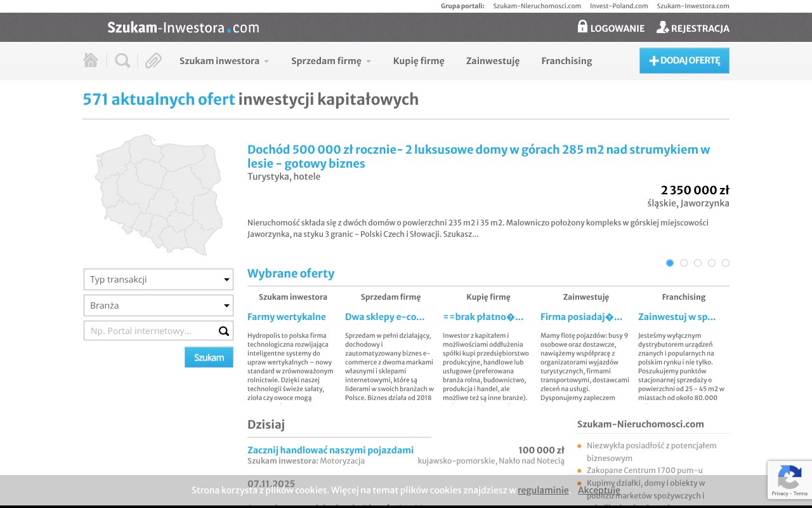Viewport: 812px width, 508px height.
Task: Expand the Sprzedam firmę menu chevron
Action: click(369, 61)
